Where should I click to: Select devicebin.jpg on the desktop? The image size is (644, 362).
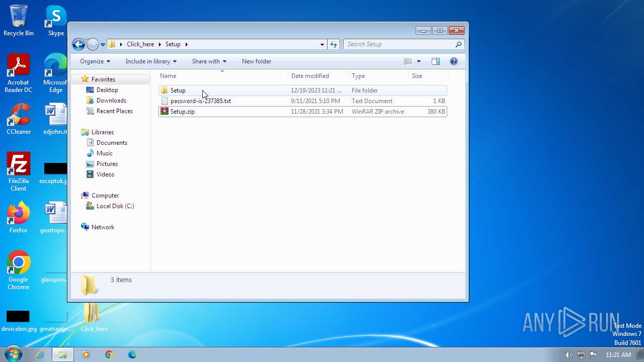point(19,320)
